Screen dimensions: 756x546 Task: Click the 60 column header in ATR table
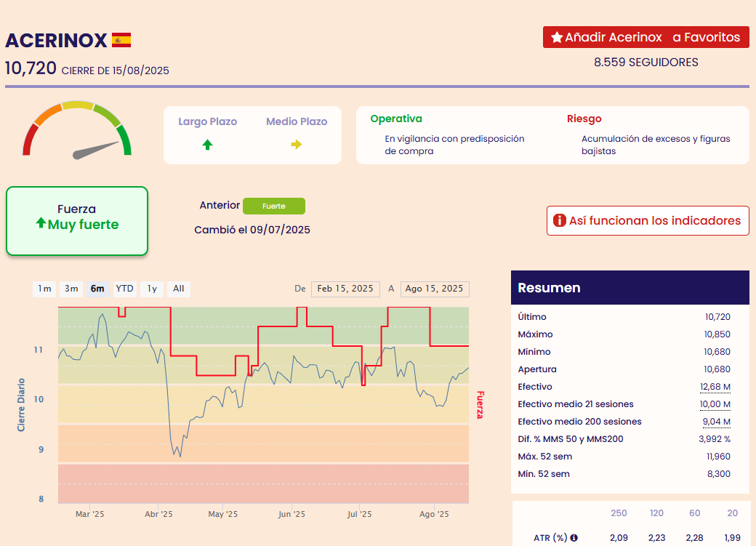[695, 513]
